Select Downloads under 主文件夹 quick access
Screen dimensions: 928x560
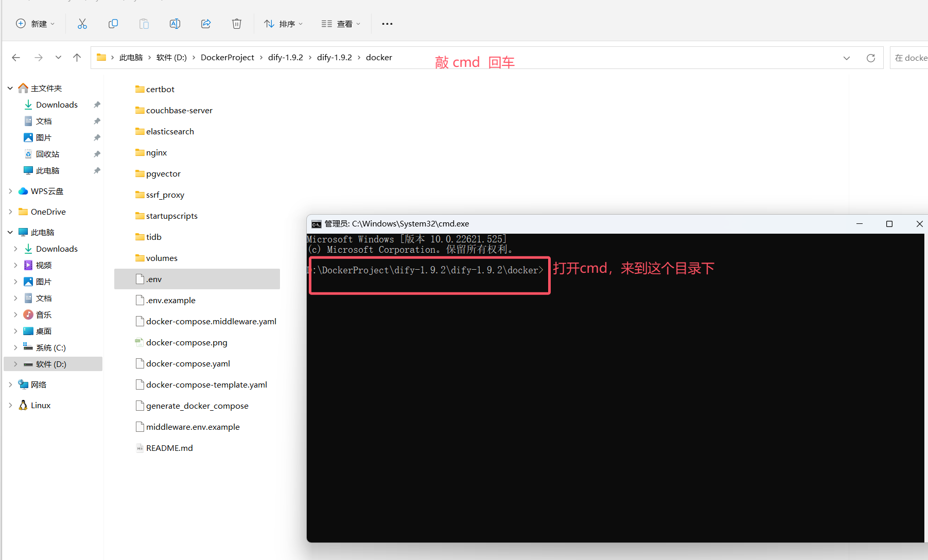[x=57, y=104]
